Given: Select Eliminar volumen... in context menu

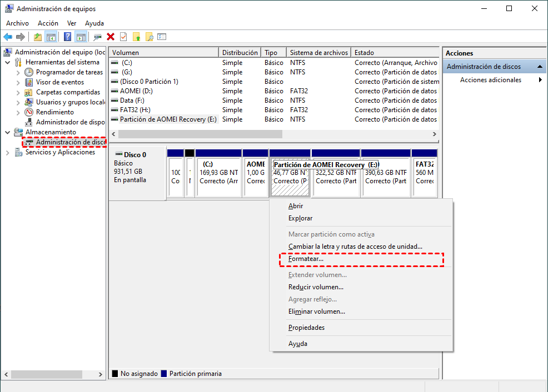Looking at the screenshot, I should (x=316, y=311).
